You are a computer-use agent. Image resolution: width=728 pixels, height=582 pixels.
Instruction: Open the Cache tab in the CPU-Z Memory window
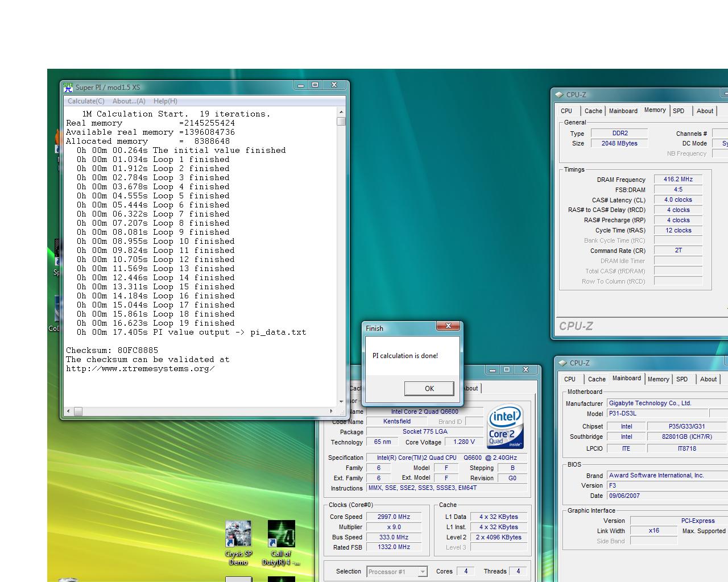593,111
